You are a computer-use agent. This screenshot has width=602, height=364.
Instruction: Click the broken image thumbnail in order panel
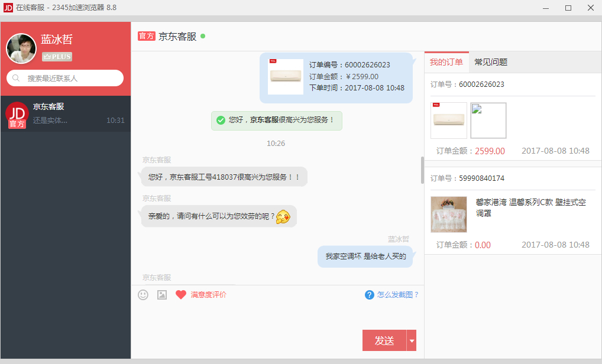[x=488, y=121]
